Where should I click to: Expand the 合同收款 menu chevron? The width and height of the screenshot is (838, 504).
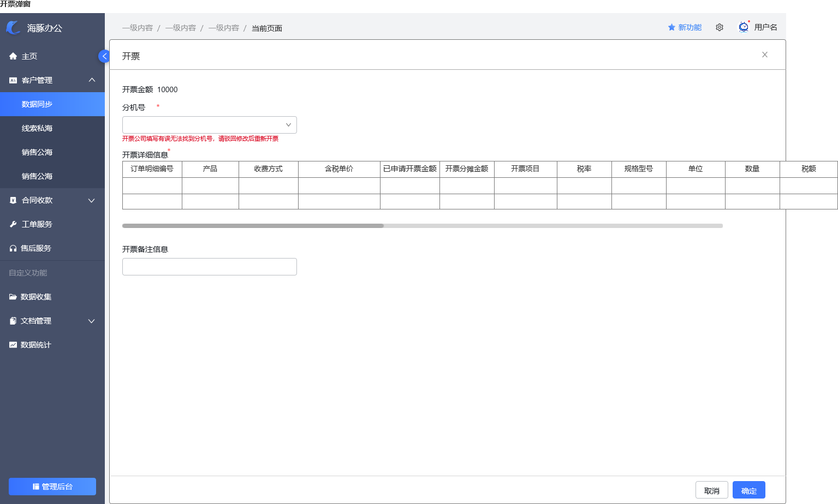(x=92, y=200)
